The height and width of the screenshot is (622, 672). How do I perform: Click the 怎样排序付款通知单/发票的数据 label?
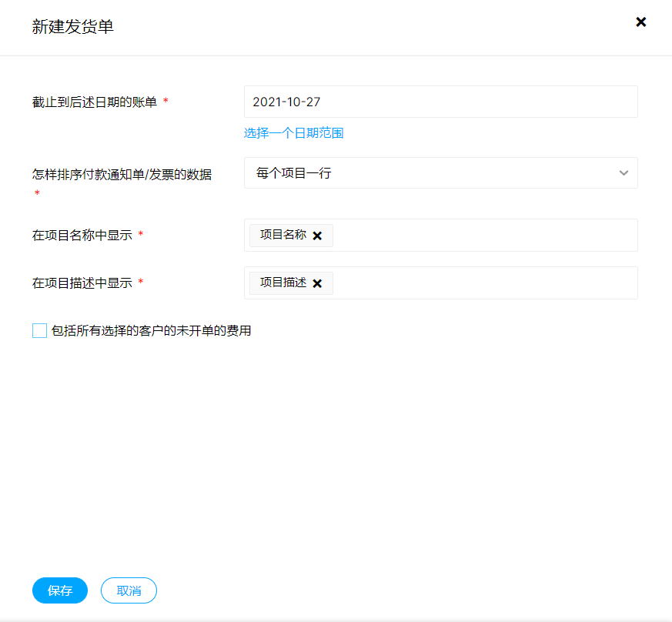coord(122,175)
